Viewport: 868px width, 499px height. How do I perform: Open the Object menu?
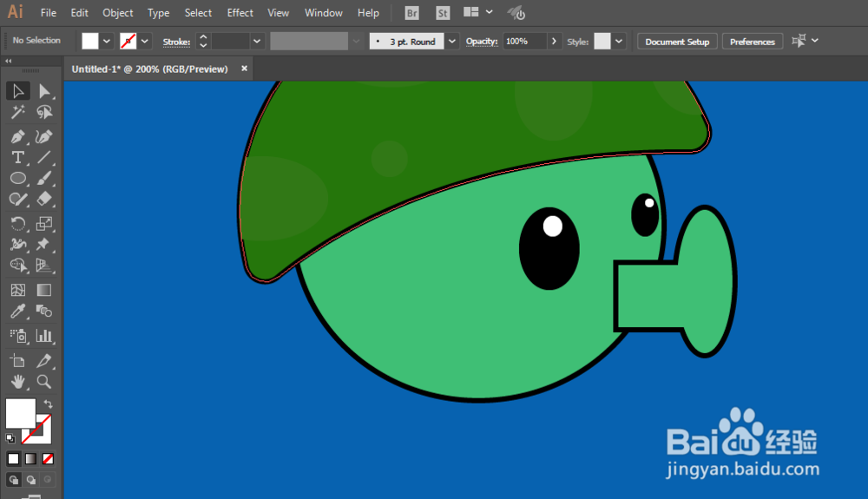[x=117, y=13]
